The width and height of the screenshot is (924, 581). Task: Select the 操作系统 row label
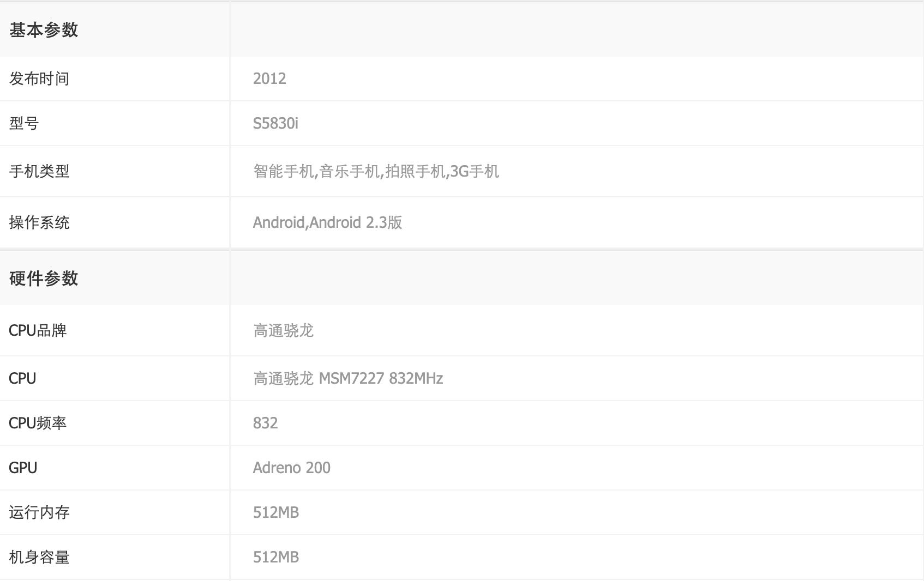pos(39,222)
